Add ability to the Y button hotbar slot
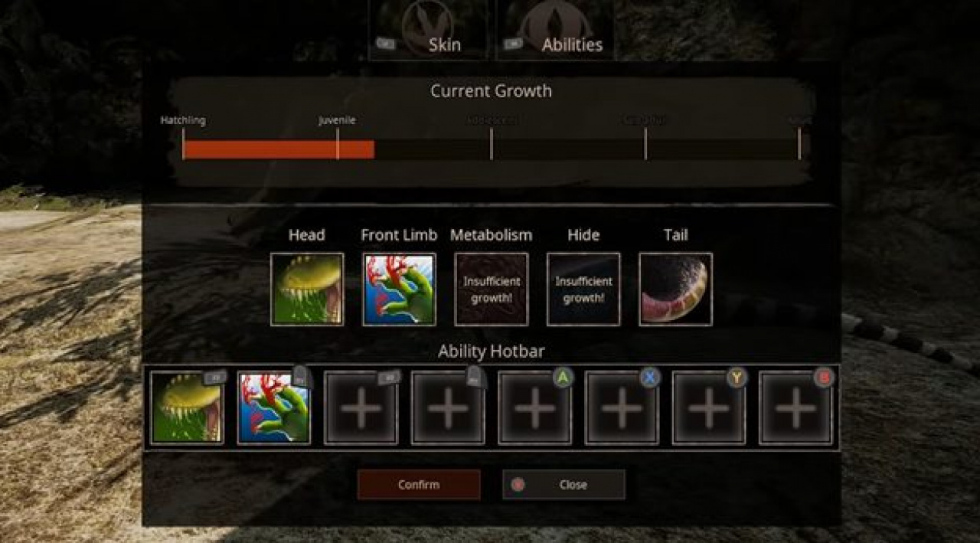This screenshot has width=980, height=543. (709, 408)
